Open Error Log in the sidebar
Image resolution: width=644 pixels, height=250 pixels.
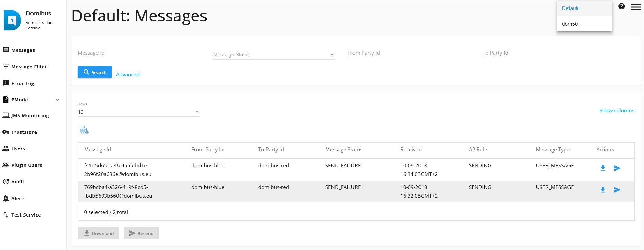tap(23, 84)
